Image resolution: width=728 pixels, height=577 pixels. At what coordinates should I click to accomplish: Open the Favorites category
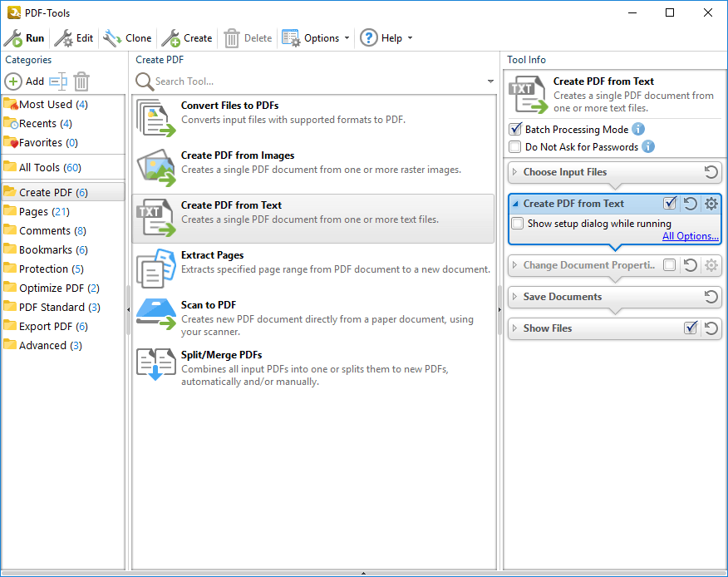point(63,143)
